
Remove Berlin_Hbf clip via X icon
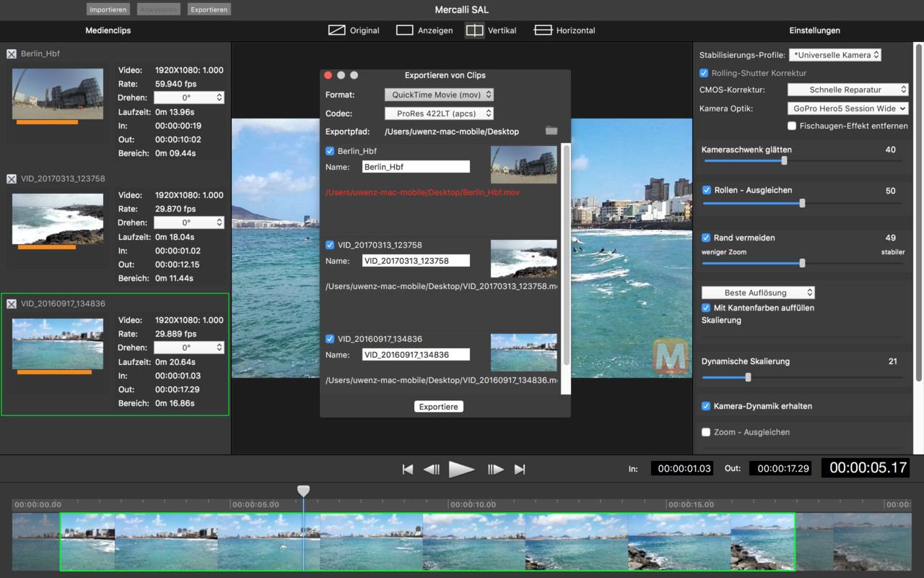12,54
